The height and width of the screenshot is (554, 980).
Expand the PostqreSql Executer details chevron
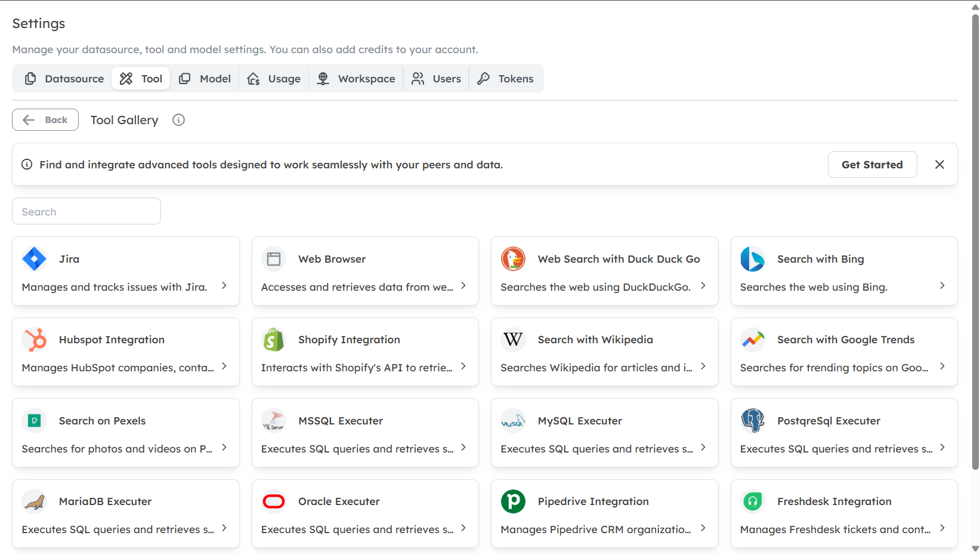(942, 447)
